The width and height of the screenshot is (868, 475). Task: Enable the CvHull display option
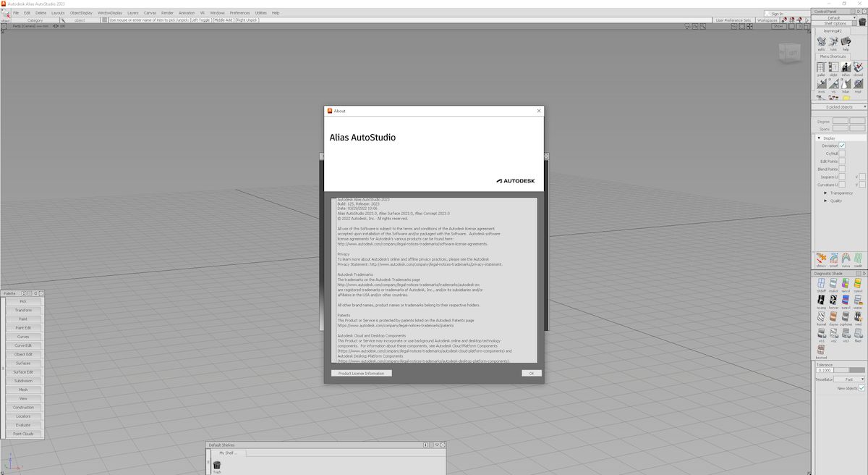(843, 153)
